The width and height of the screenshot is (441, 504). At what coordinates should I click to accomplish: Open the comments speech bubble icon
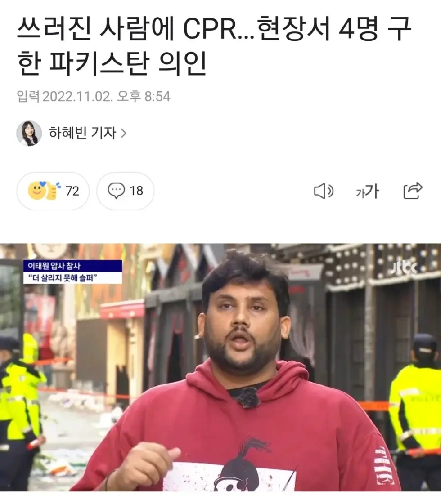click(116, 191)
